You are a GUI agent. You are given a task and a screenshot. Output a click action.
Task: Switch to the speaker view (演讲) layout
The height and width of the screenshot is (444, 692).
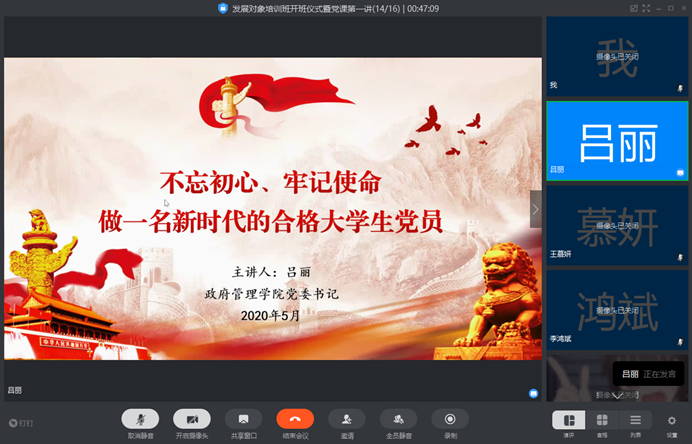click(x=569, y=420)
